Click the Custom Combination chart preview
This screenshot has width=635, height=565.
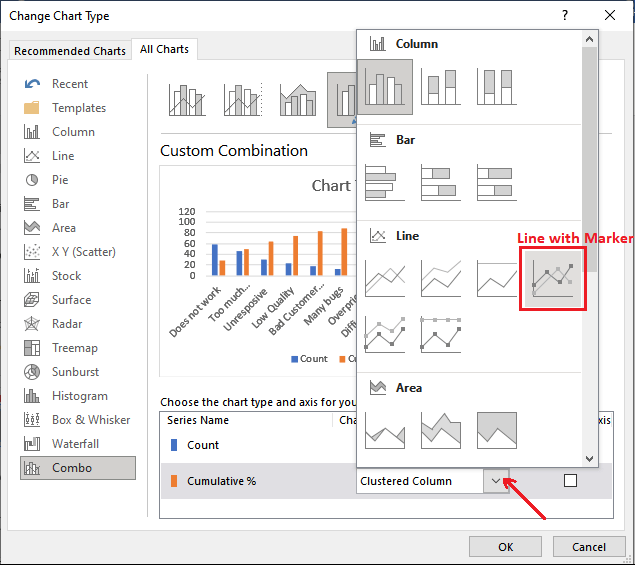[x=258, y=271]
